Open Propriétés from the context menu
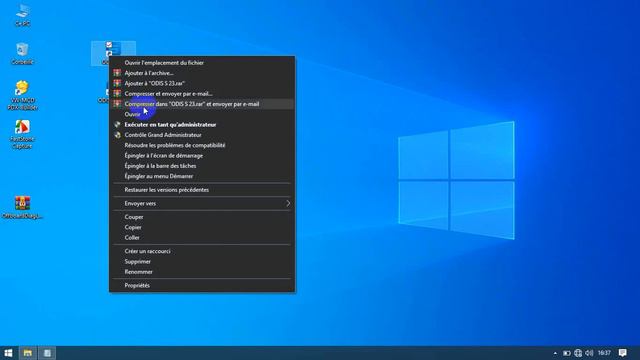The image size is (640, 360). coord(202,285)
